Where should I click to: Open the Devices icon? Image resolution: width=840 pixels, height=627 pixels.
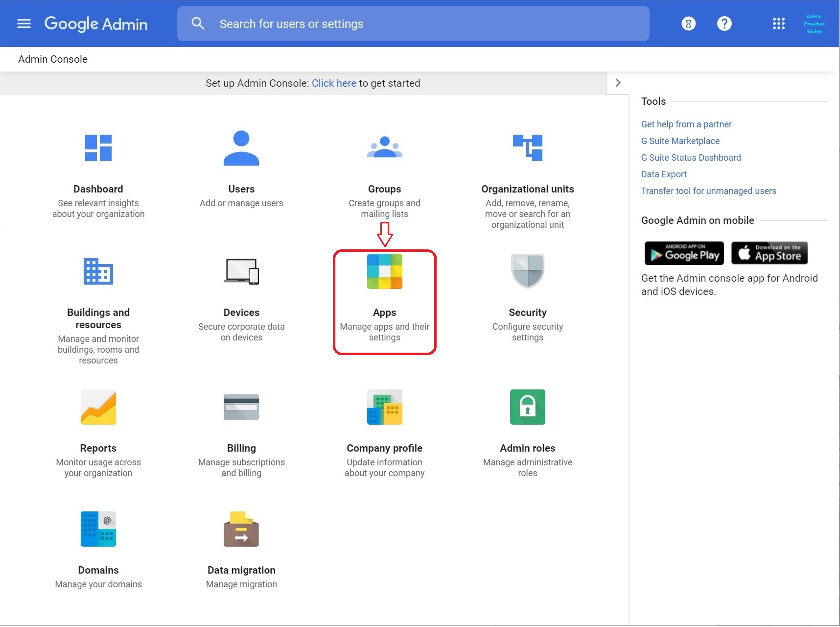[241, 271]
